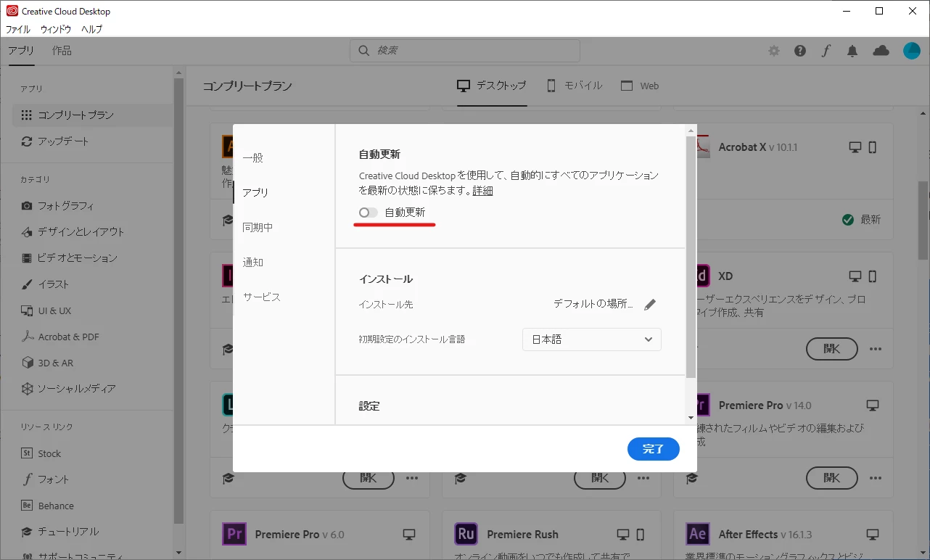Open the ヘルプ menu

coord(91,30)
